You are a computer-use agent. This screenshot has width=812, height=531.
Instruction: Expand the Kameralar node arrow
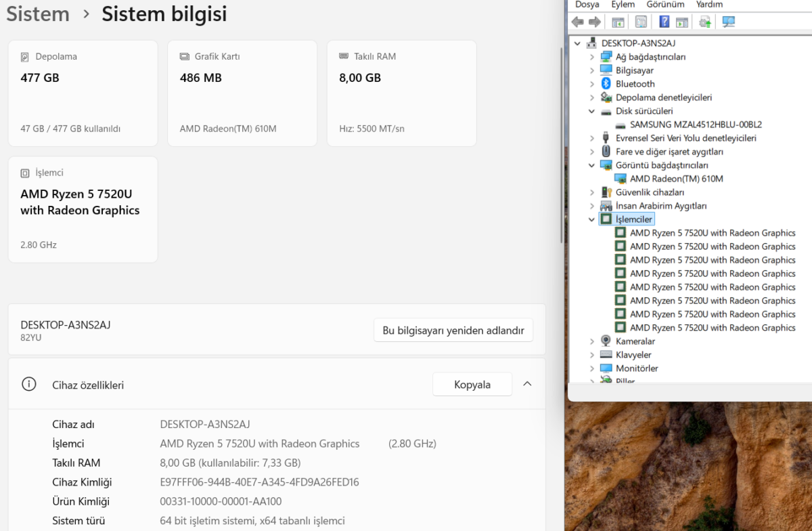[x=591, y=341]
